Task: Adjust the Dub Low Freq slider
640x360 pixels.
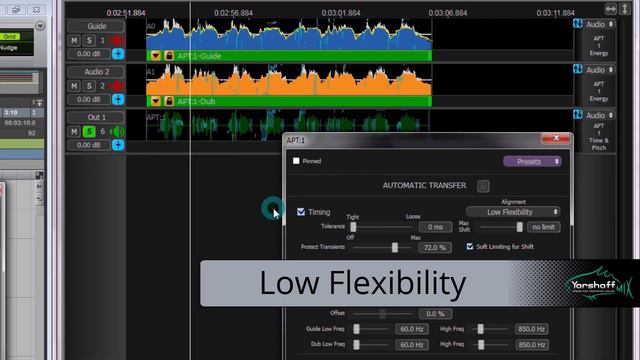Action: (357, 345)
